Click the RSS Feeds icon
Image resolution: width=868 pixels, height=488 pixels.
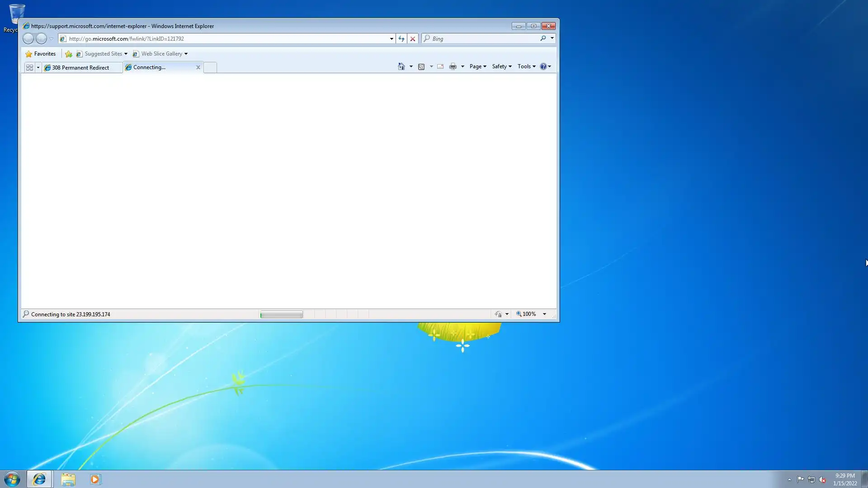pos(421,66)
